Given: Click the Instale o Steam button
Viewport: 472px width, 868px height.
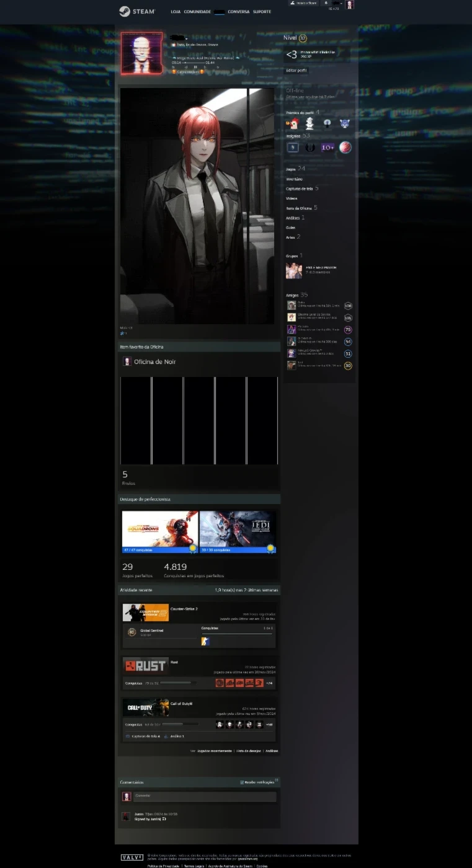Looking at the screenshot, I should 303,3.
